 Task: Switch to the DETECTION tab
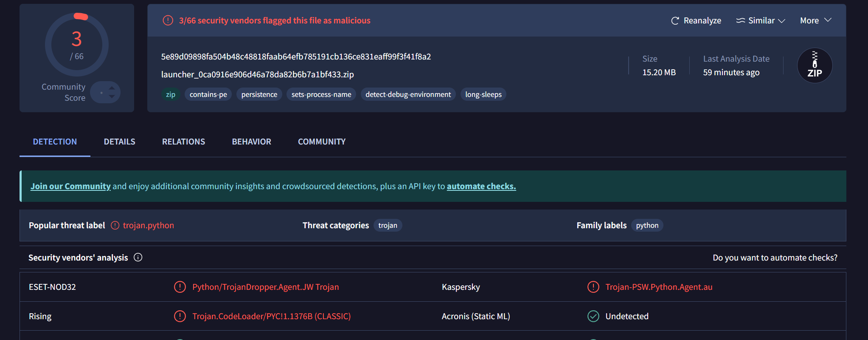(x=55, y=142)
